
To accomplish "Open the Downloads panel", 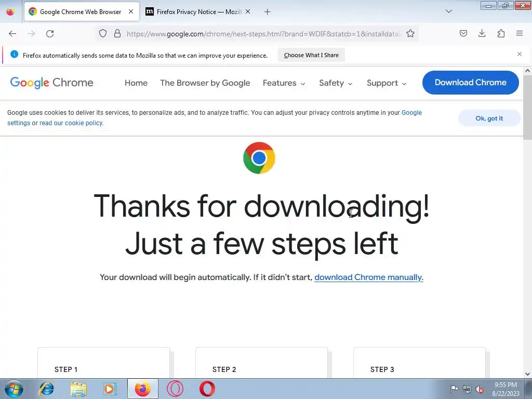I will coord(482,33).
